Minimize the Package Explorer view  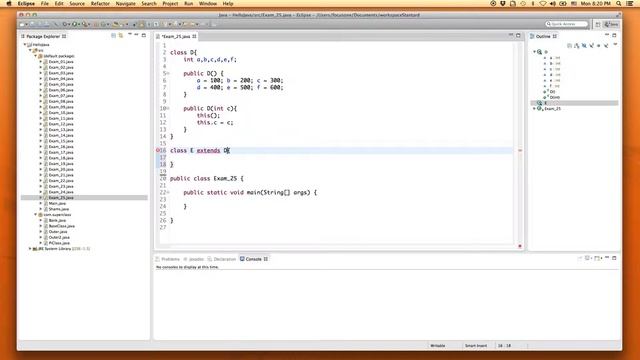pyautogui.click(x=137, y=35)
